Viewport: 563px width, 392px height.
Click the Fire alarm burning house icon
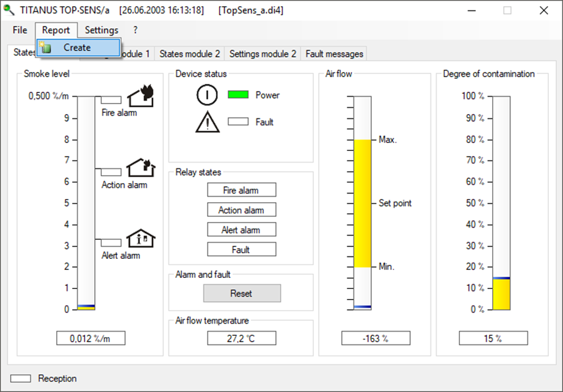pyautogui.click(x=141, y=96)
